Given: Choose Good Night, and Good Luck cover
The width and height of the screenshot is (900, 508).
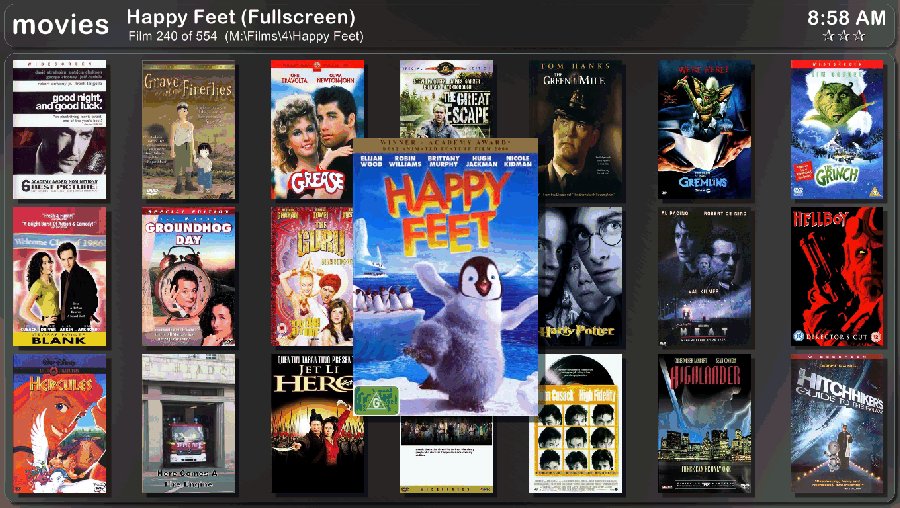Looking at the screenshot, I should (60, 130).
